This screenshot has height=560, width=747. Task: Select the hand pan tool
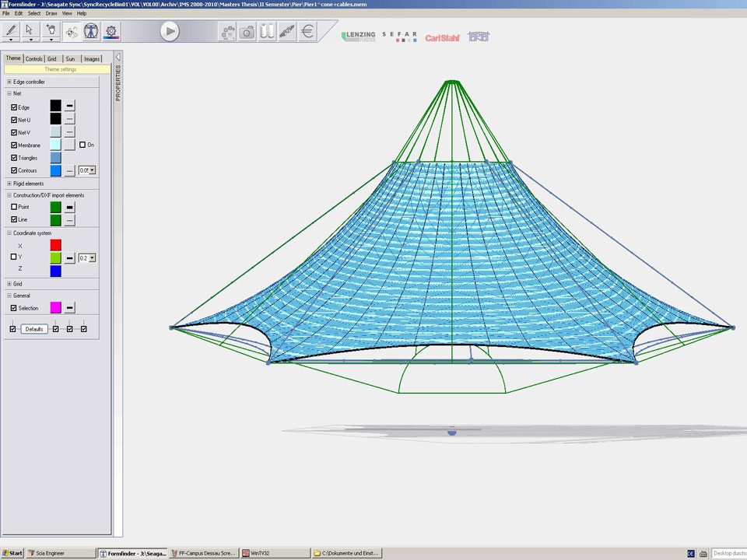(51, 30)
